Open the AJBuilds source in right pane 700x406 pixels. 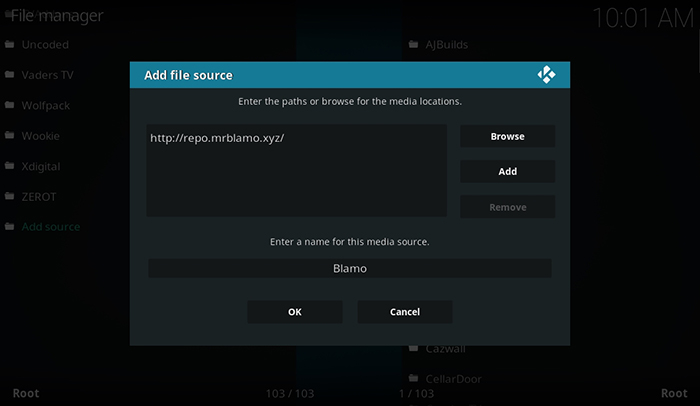[x=446, y=45]
